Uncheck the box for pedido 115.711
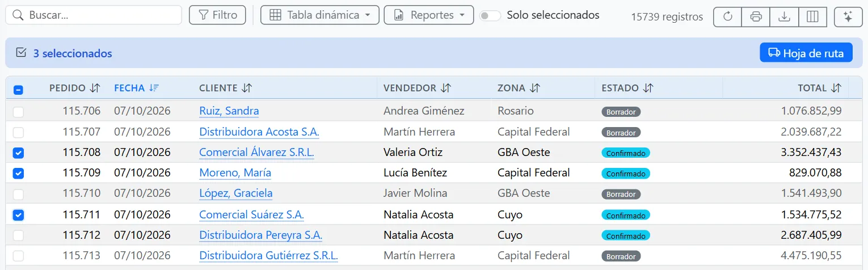 (18, 215)
